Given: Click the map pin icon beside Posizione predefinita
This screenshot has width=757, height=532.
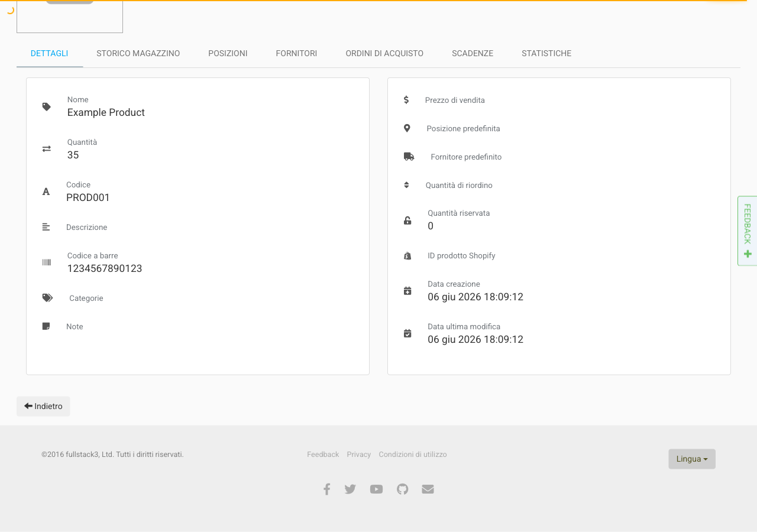Looking at the screenshot, I should (x=407, y=128).
